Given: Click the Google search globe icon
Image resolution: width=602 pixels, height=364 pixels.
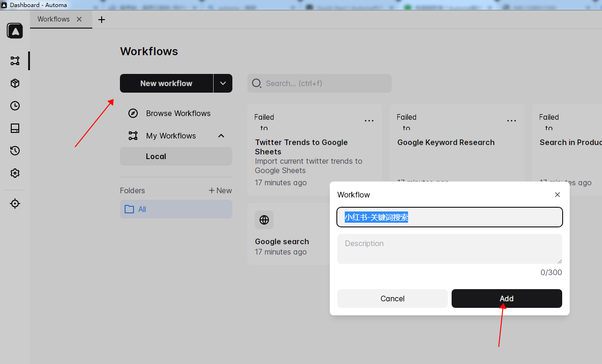Looking at the screenshot, I should click(264, 220).
